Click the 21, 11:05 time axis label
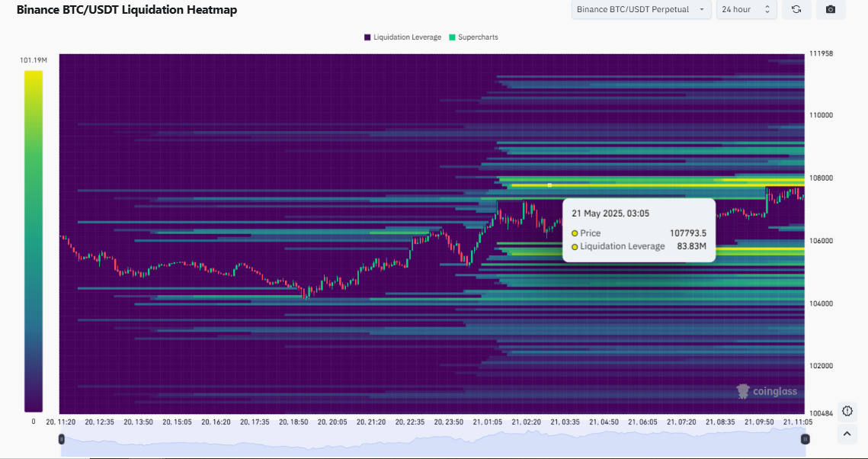Viewport: 868px width, 459px height. [x=798, y=422]
